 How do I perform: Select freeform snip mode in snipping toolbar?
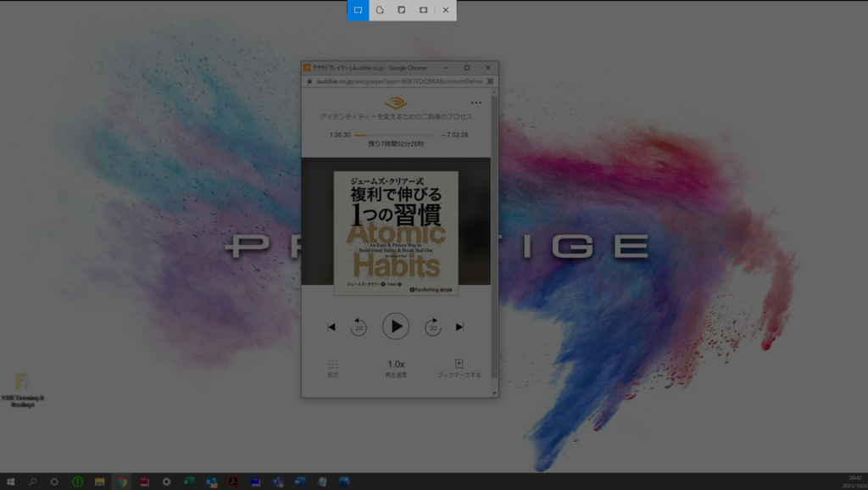pyautogui.click(x=380, y=10)
